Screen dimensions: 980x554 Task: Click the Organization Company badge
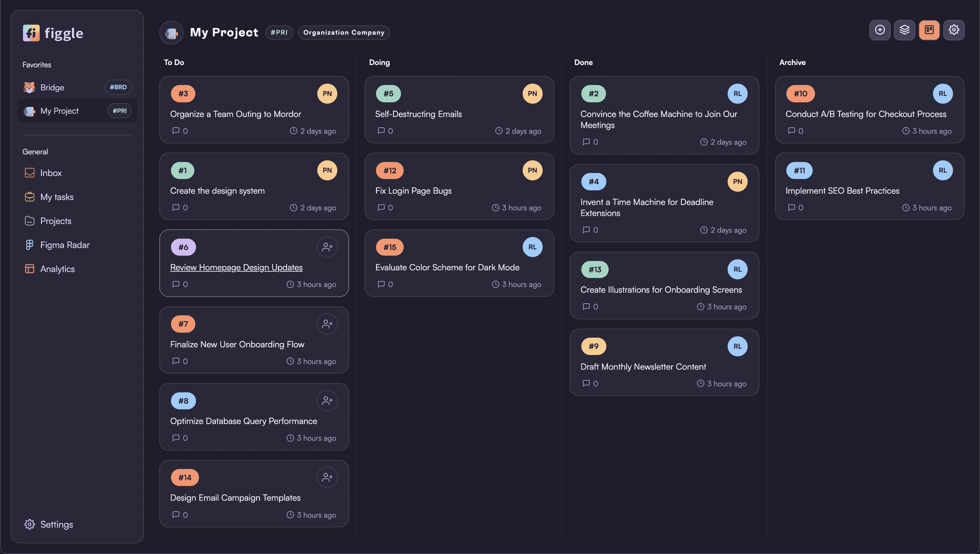tap(344, 32)
